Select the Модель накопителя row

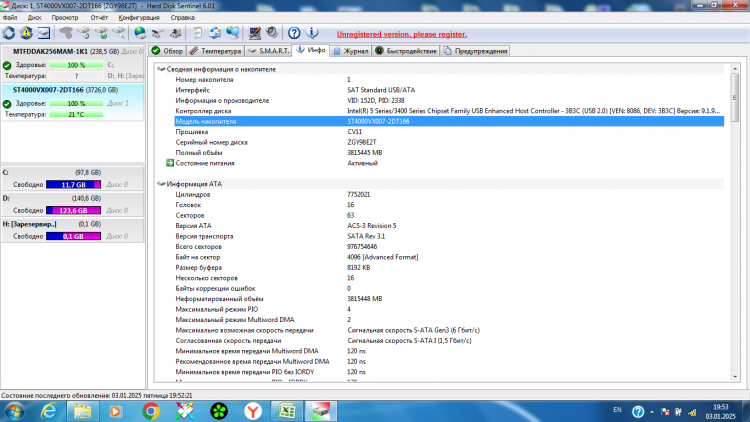click(x=449, y=122)
